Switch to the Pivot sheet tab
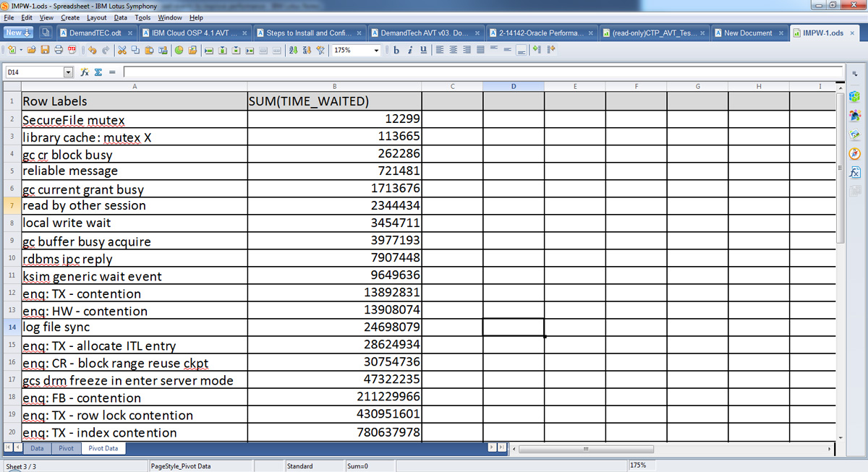 (66, 448)
